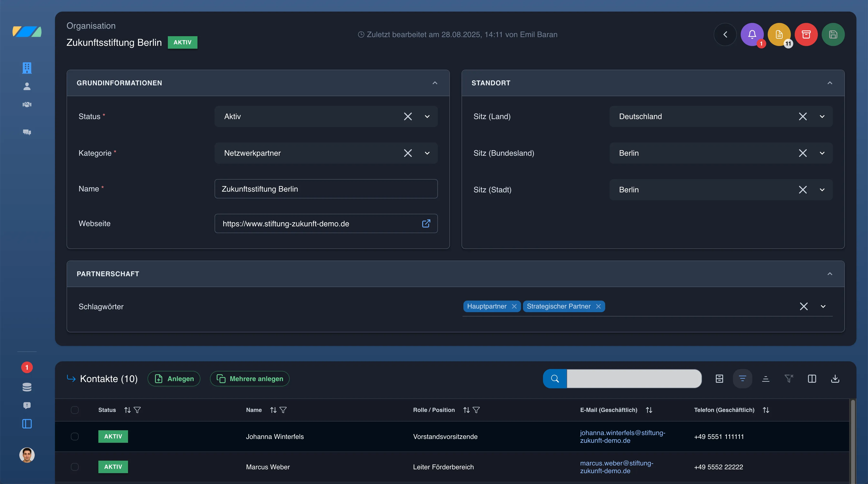This screenshot has height=484, width=868.
Task: Save the record with green disk button
Action: 833,34
